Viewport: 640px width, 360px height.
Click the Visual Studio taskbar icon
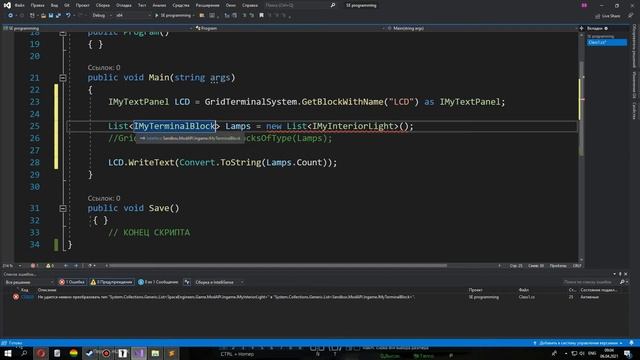(x=139, y=353)
